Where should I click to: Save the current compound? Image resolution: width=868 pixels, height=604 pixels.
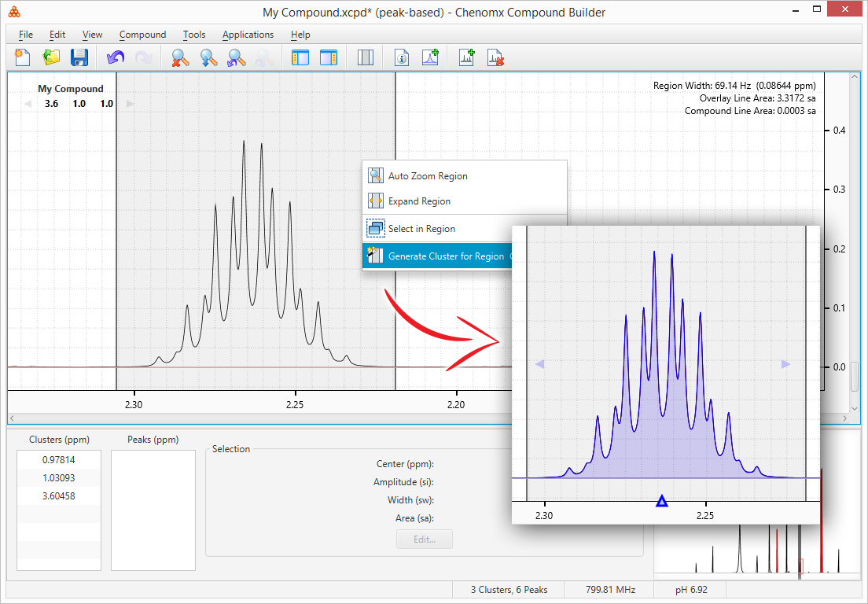click(x=79, y=57)
